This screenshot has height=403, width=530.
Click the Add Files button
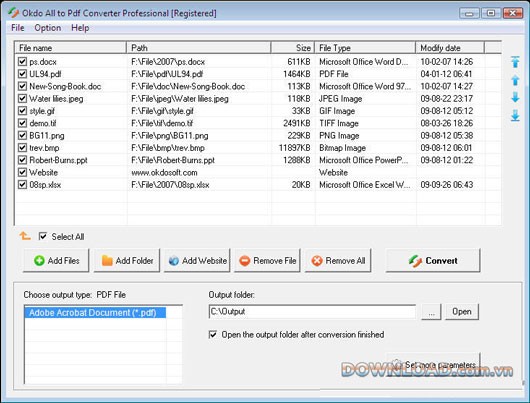point(56,260)
